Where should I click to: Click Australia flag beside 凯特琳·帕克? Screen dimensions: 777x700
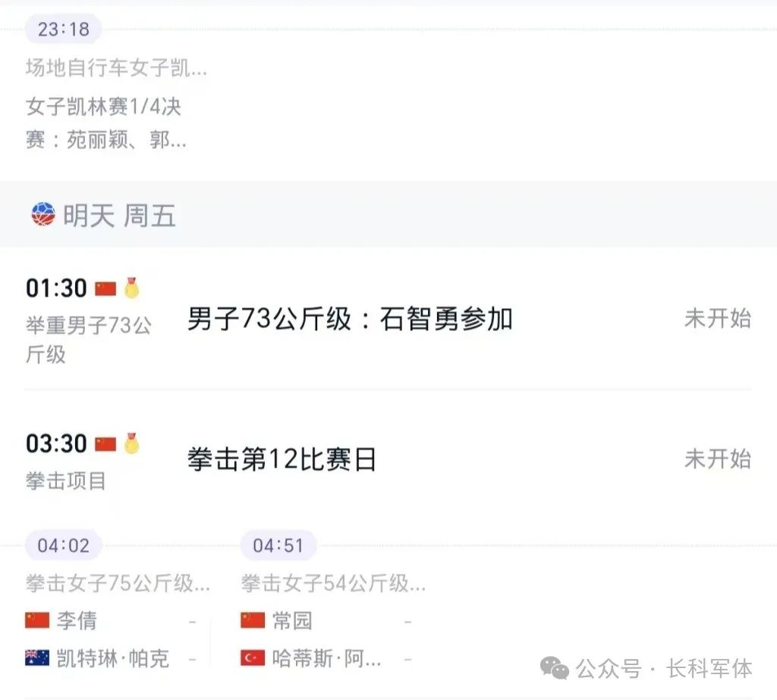click(x=37, y=657)
